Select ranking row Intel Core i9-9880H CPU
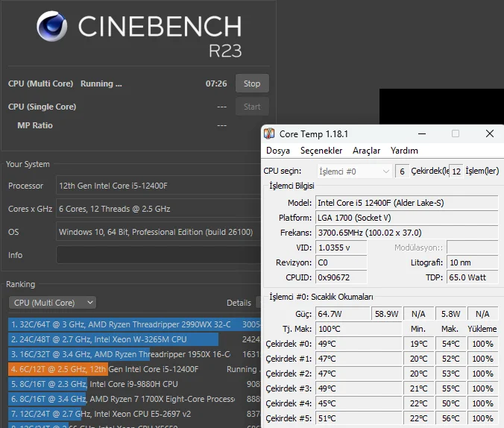Image resolution: width=504 pixels, height=428 pixels. click(134, 384)
